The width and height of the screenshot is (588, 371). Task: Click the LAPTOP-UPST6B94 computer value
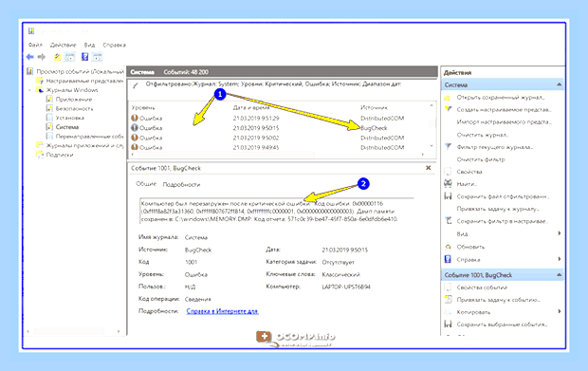coord(346,287)
